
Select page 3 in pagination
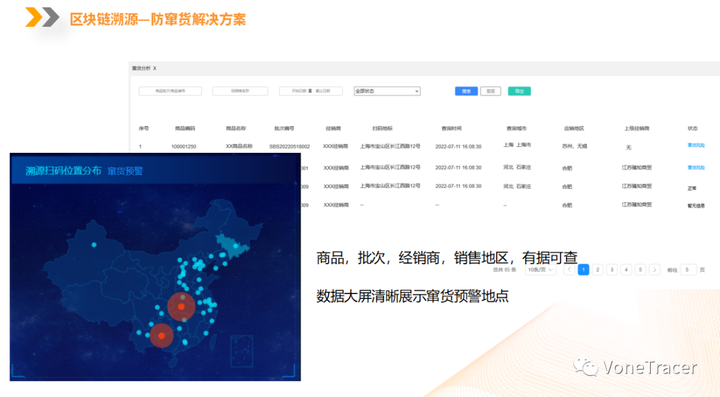coord(612,269)
